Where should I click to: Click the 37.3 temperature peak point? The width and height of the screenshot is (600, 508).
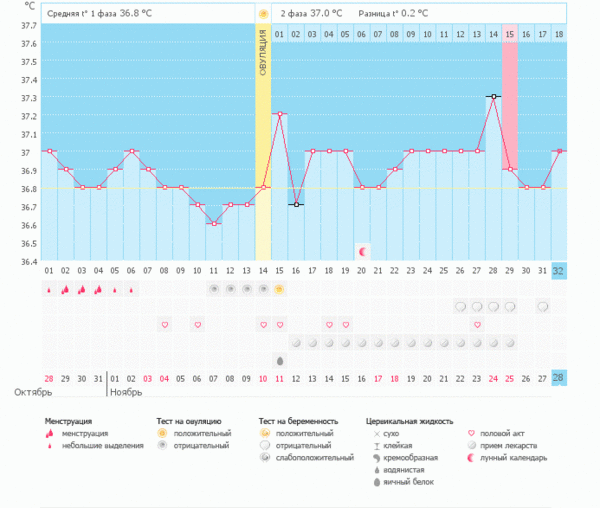click(x=493, y=97)
